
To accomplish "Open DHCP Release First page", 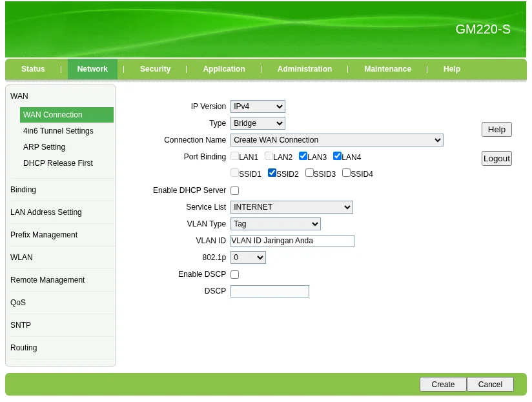I will [58, 163].
